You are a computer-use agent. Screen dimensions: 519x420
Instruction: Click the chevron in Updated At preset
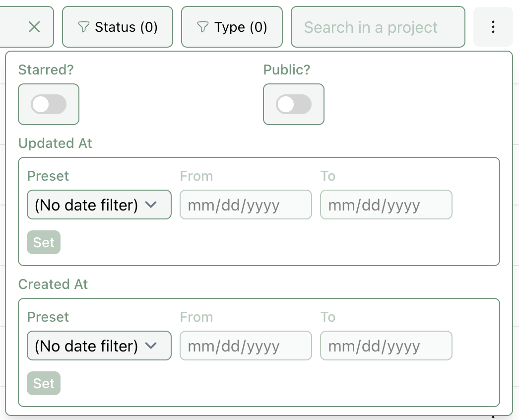151,205
